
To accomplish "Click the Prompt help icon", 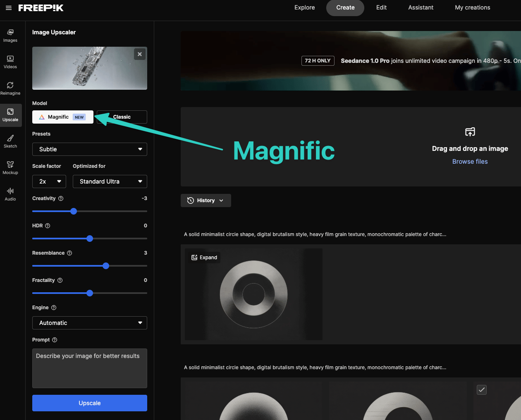I will tap(55, 340).
